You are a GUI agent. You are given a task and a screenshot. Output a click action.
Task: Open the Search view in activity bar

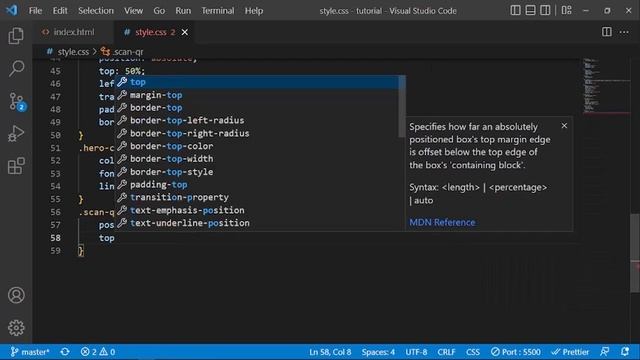pyautogui.click(x=16, y=68)
